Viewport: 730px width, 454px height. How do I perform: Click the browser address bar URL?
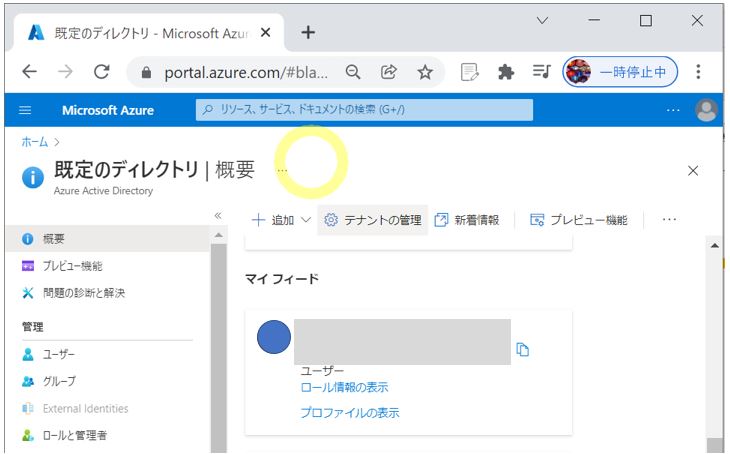tap(246, 73)
